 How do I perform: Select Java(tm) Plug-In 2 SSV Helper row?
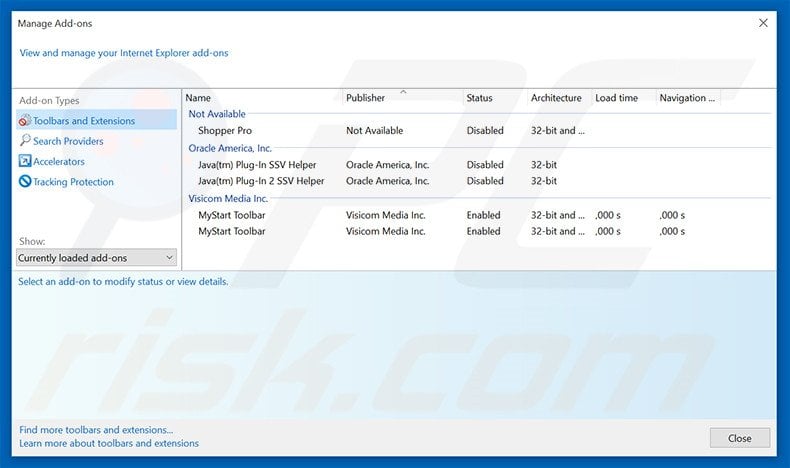(261, 181)
